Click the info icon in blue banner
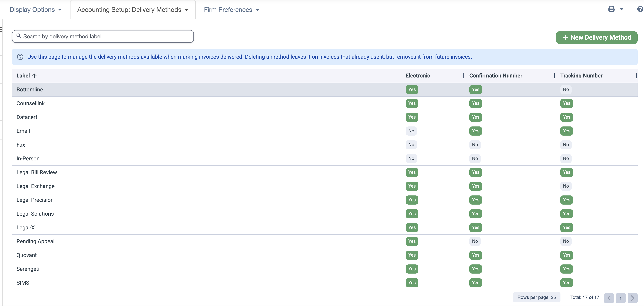Screen dimensions: 644x306 (x=20, y=57)
